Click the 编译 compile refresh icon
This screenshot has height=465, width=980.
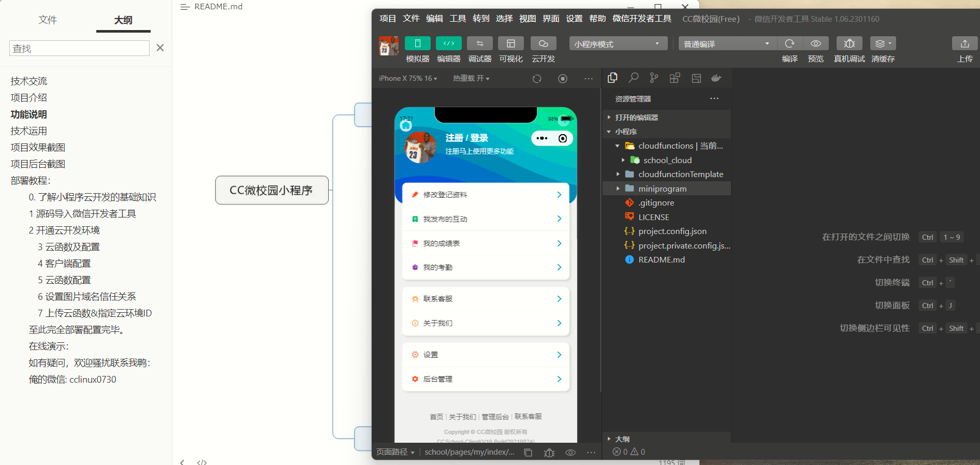click(x=789, y=43)
